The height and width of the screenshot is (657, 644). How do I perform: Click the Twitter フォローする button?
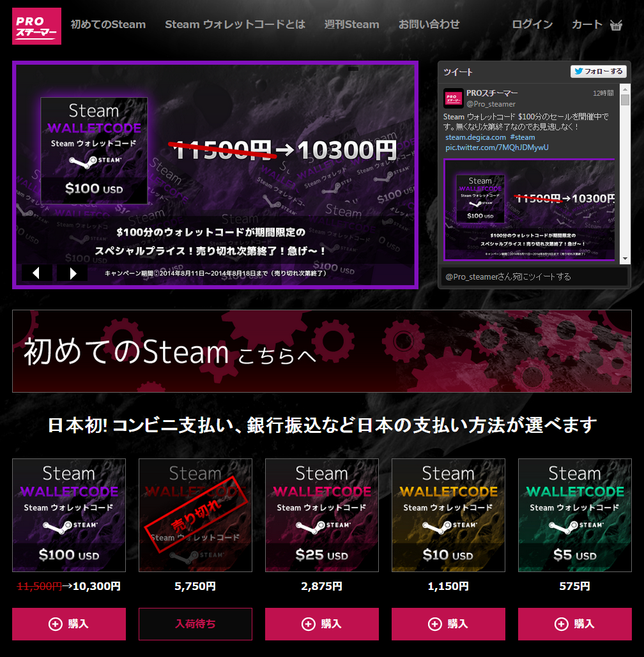pos(598,72)
